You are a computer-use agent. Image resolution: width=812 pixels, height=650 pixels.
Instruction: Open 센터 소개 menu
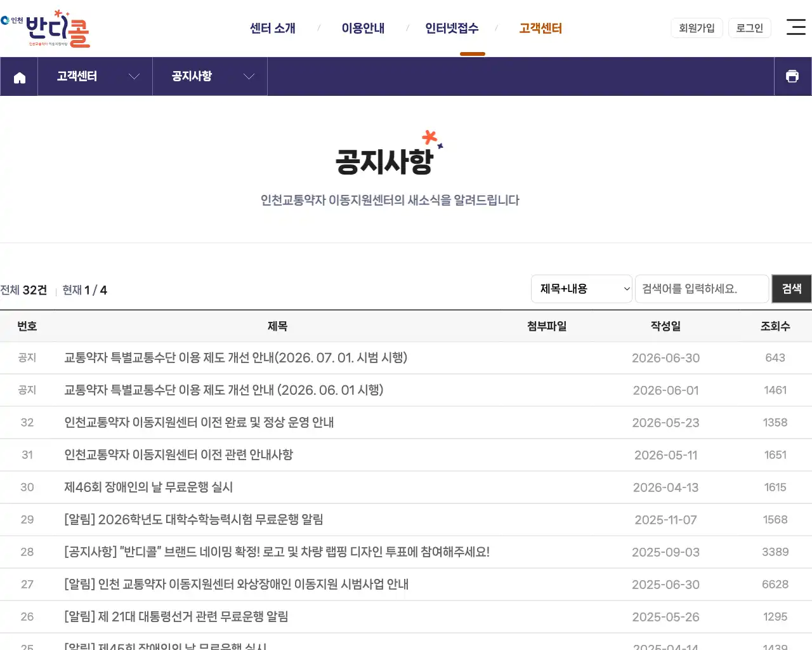(x=273, y=28)
